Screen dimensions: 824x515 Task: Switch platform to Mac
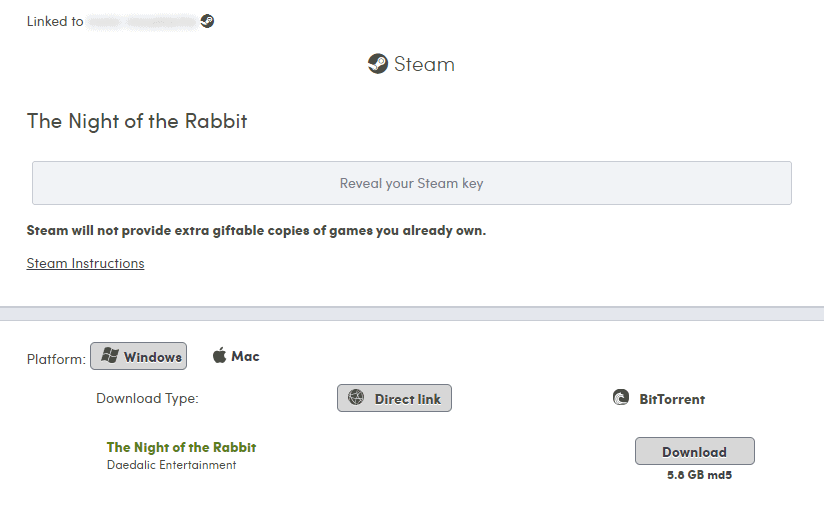(236, 356)
